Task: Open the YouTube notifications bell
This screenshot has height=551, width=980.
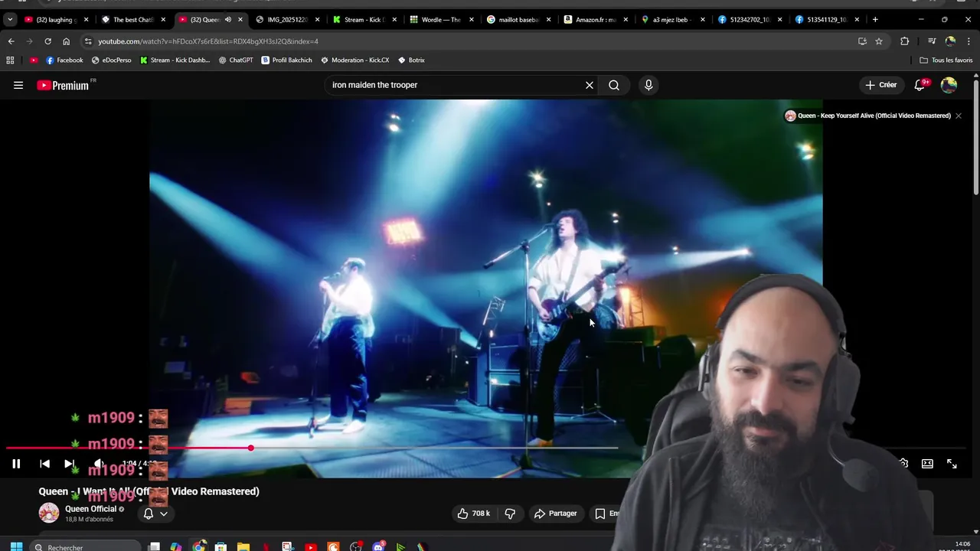Action: 920,85
